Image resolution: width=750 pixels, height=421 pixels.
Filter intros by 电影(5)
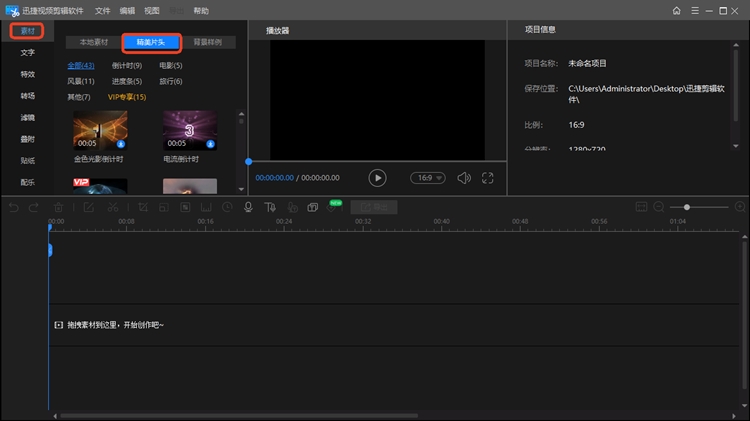pyautogui.click(x=171, y=66)
